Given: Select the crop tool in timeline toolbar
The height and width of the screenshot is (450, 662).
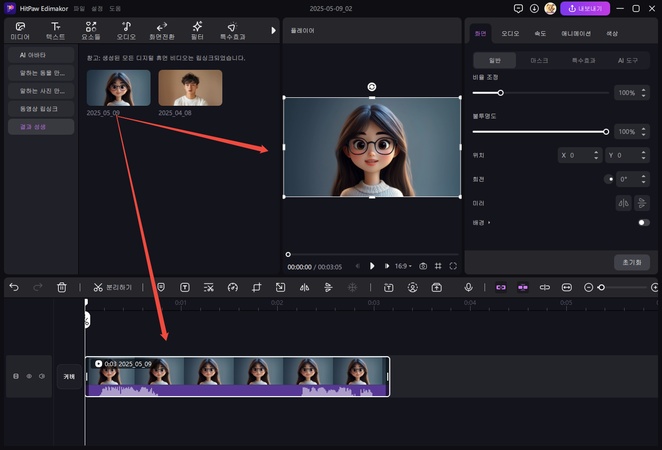Looking at the screenshot, I should [256, 287].
